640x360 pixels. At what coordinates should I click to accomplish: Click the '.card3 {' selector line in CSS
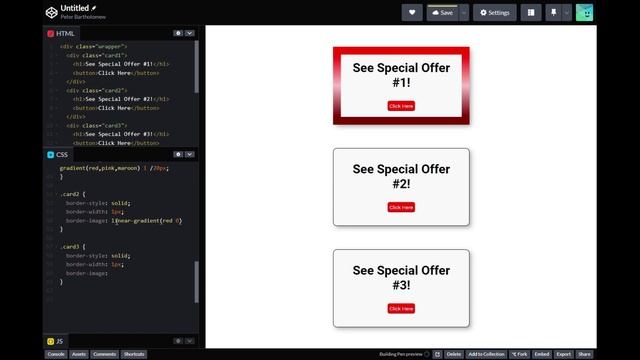click(x=73, y=247)
